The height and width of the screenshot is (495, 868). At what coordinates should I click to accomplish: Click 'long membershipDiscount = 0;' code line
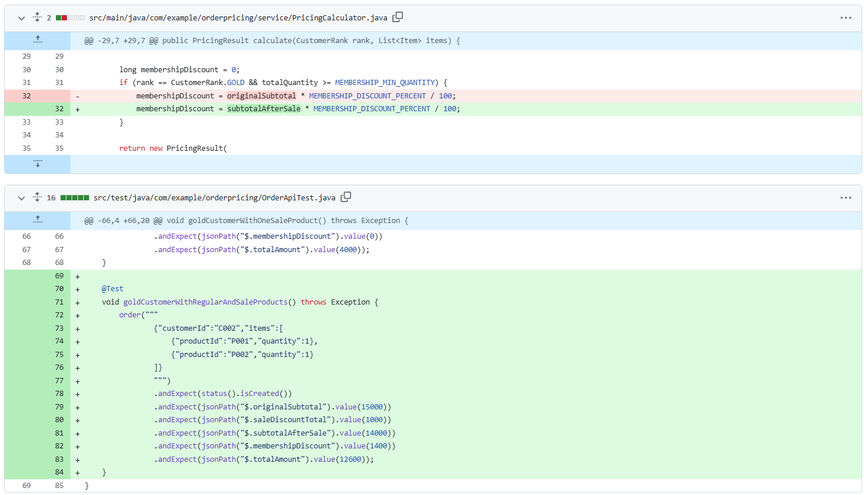click(179, 70)
